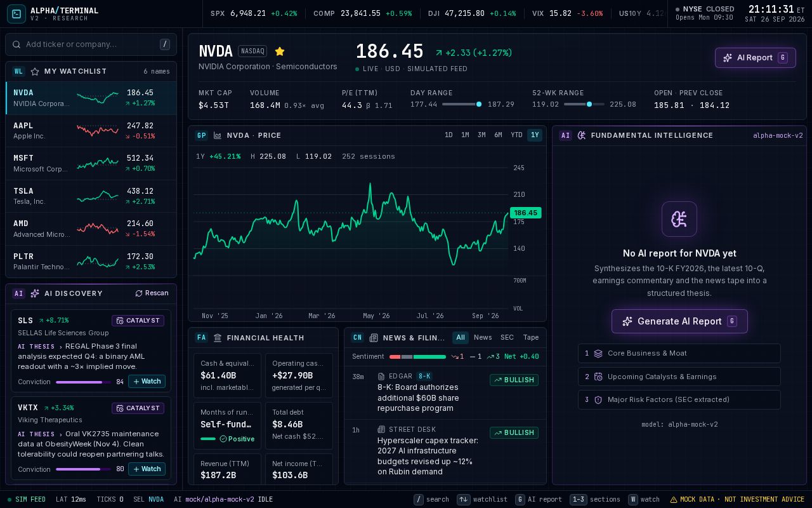Click the mock data warning icon

click(x=674, y=500)
